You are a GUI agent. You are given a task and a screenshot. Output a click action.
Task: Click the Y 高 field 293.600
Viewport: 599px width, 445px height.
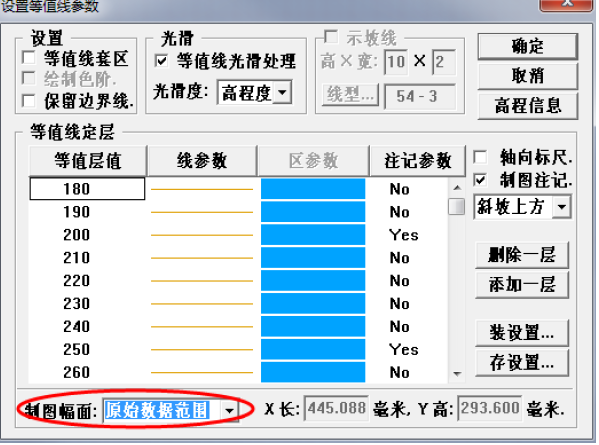(490, 408)
